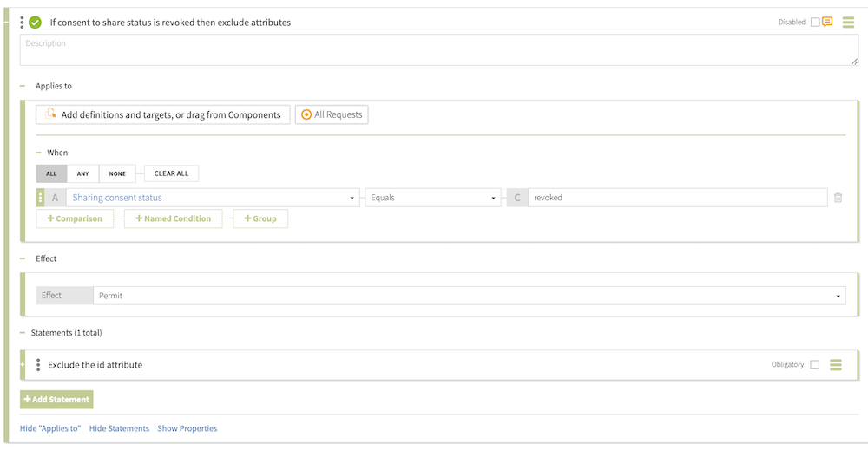Add a Named Condition
The image size is (868, 450).
click(x=174, y=218)
